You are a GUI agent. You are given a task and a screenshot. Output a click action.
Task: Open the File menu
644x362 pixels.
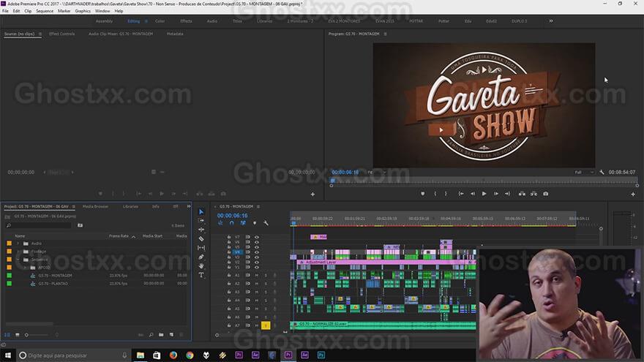(5, 11)
